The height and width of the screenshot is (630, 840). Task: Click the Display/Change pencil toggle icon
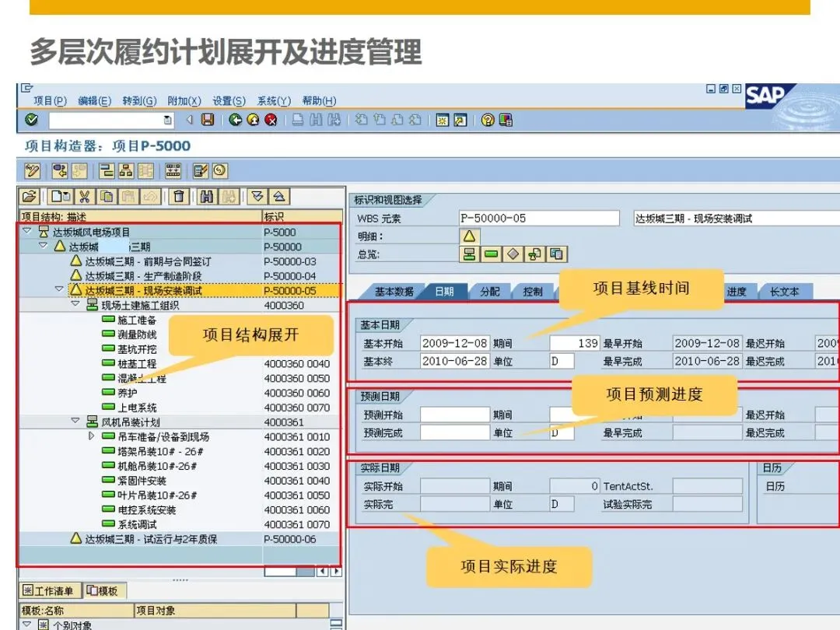pyautogui.click(x=32, y=171)
